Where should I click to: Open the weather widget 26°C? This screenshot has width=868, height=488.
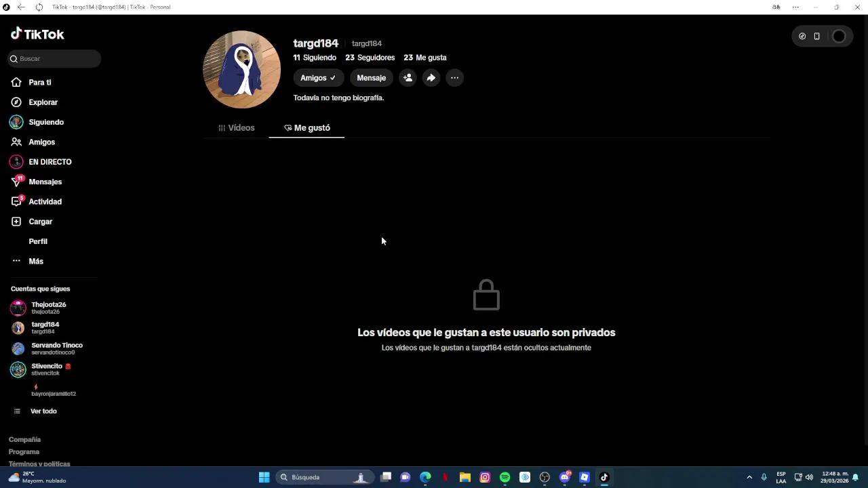[x=37, y=477]
